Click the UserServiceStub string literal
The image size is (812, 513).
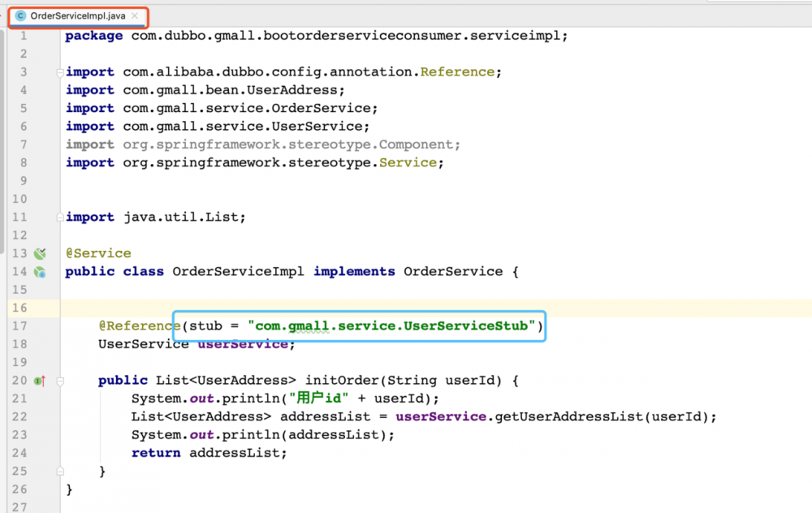pyautogui.click(x=391, y=326)
